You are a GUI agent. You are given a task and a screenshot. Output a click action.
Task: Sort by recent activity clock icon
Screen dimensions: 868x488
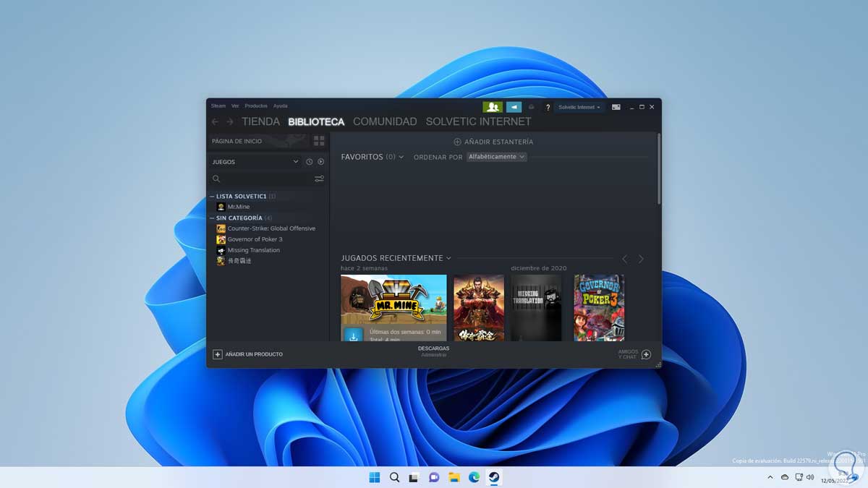pyautogui.click(x=309, y=162)
